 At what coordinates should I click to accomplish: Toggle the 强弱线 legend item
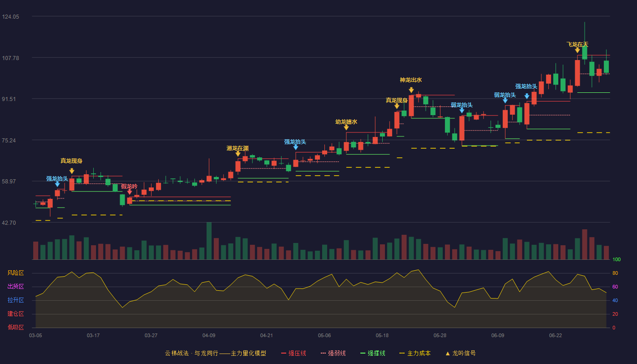tap(333, 353)
